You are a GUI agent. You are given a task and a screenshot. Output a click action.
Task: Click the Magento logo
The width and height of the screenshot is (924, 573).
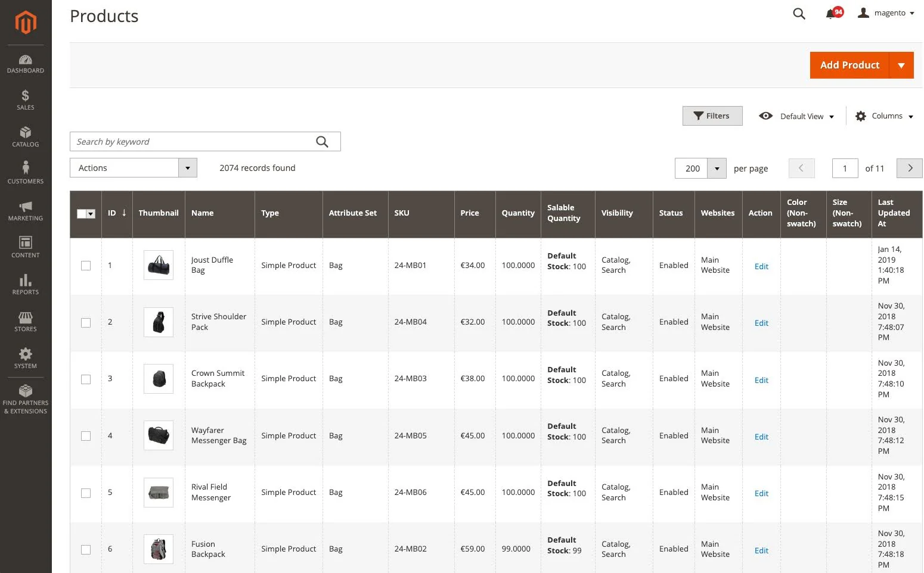pos(25,23)
